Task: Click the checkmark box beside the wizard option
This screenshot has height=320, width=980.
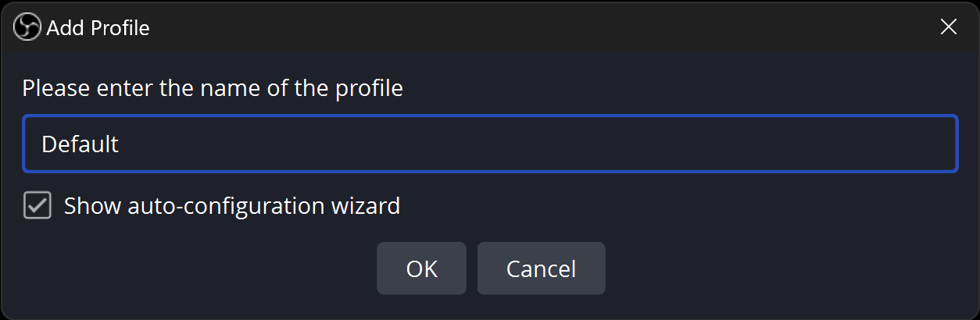Action: click(37, 206)
